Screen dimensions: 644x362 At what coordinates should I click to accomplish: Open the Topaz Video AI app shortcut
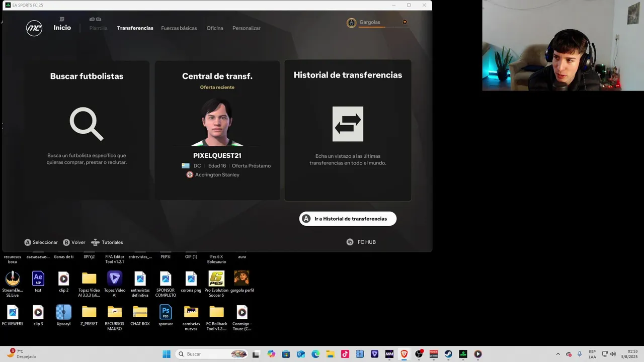click(115, 283)
